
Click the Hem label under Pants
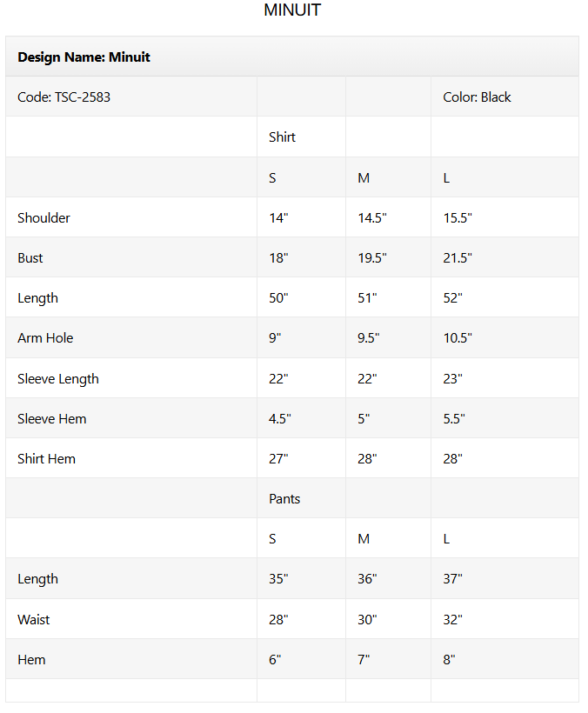(x=31, y=660)
